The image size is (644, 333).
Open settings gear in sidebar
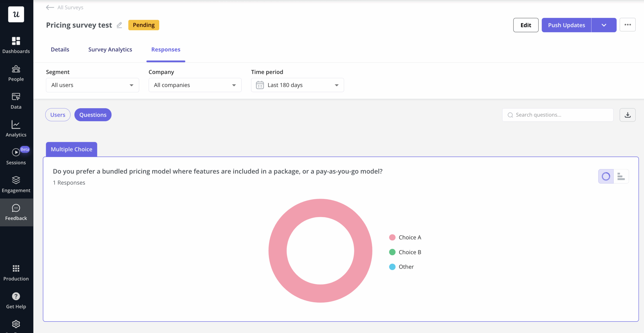pyautogui.click(x=16, y=324)
